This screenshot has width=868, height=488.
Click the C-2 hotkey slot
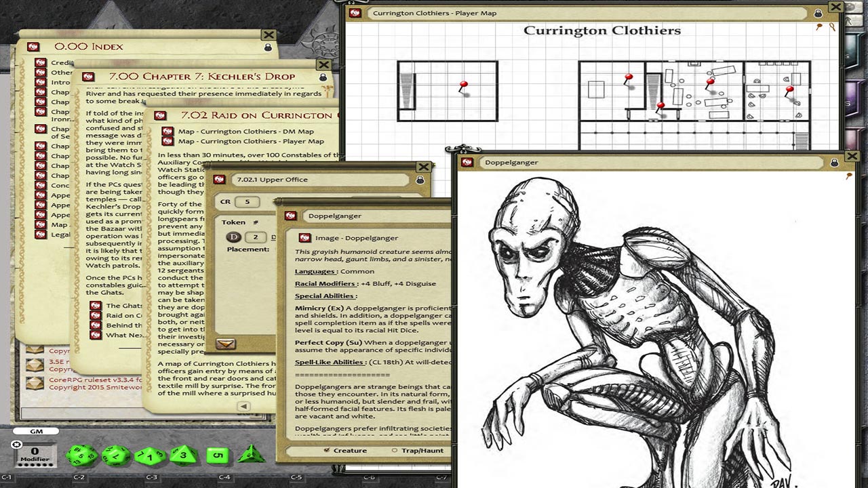[79, 478]
